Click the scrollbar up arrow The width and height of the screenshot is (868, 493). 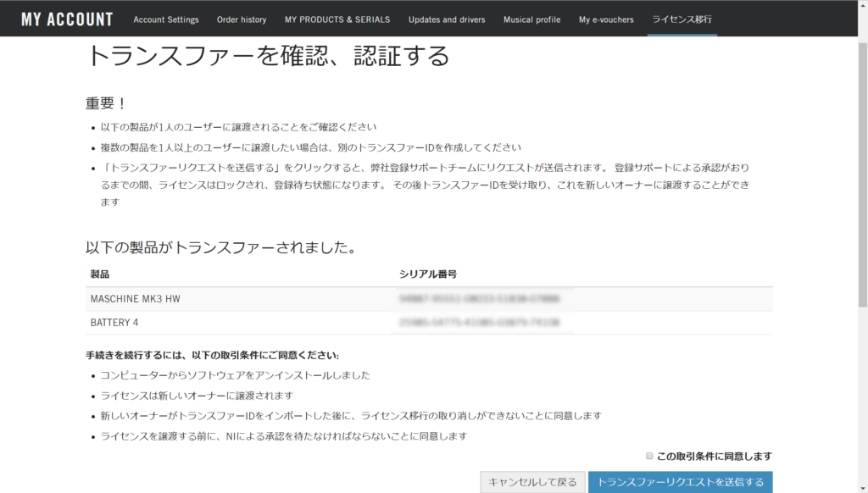pos(861,6)
